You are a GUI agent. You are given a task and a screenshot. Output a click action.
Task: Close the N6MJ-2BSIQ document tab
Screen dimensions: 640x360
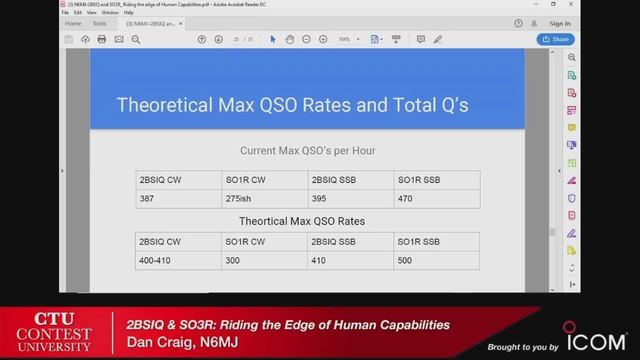[x=180, y=24]
